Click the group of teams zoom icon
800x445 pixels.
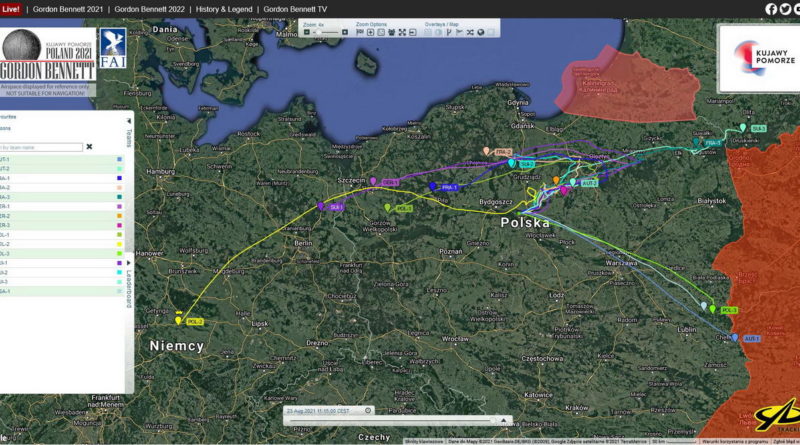click(390, 32)
